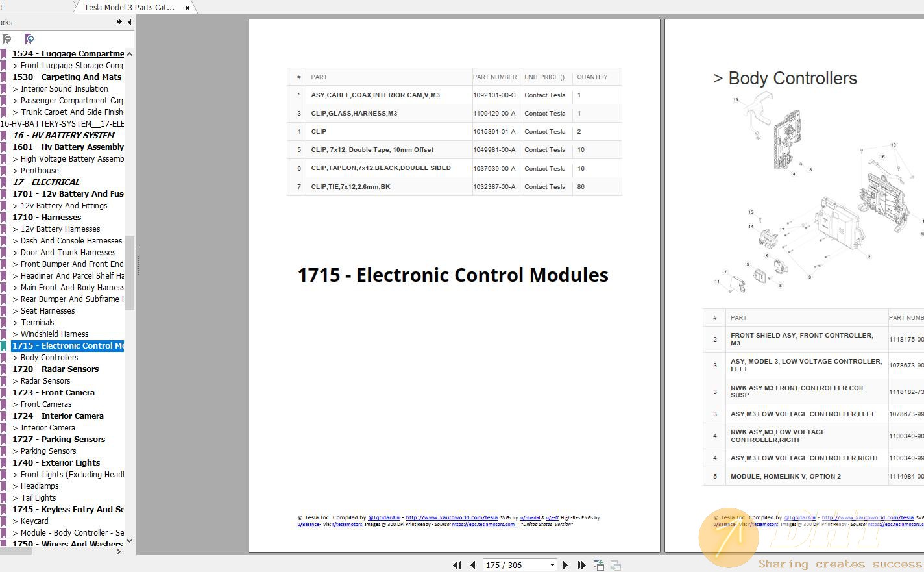Viewport: 924px width, 572px height.
Task: Jump to the last page
Action: click(x=581, y=565)
